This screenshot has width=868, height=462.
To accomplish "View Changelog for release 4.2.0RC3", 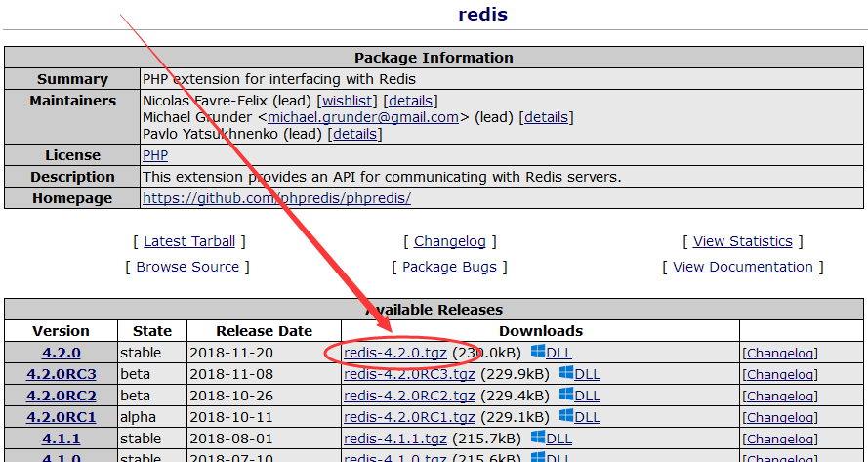I will coord(780,375).
